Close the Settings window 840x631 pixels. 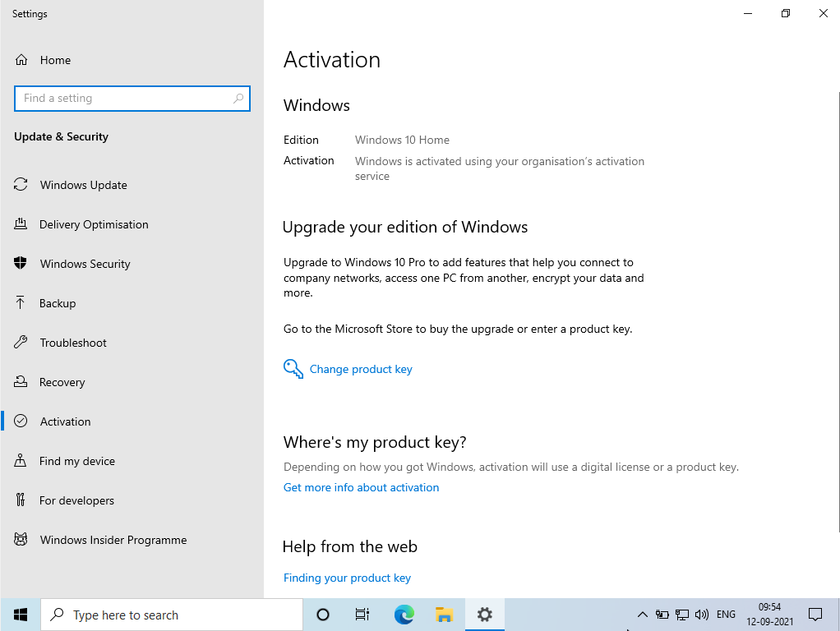click(x=823, y=13)
